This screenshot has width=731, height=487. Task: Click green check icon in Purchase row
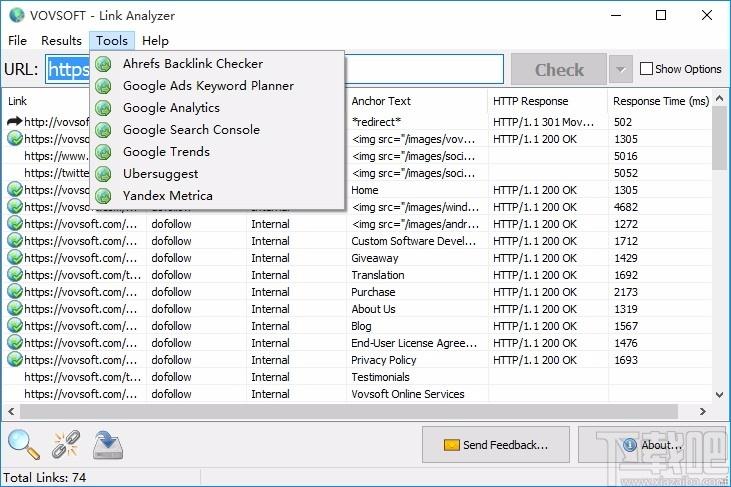tap(15, 292)
